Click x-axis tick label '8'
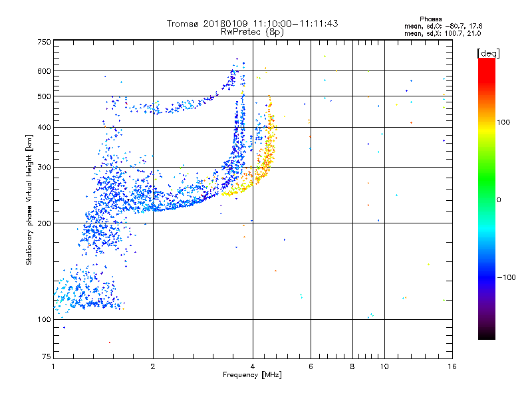532x399 pixels. [352, 366]
